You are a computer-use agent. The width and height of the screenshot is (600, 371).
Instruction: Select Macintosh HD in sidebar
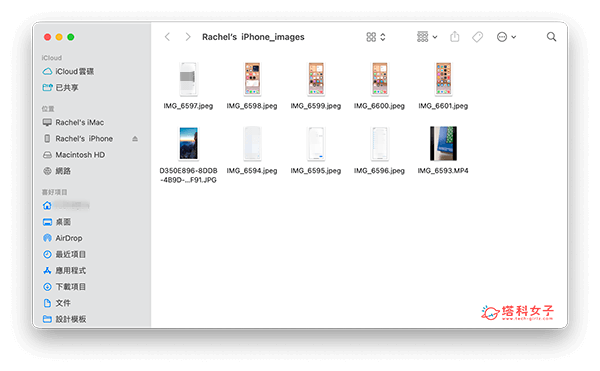pos(73,155)
